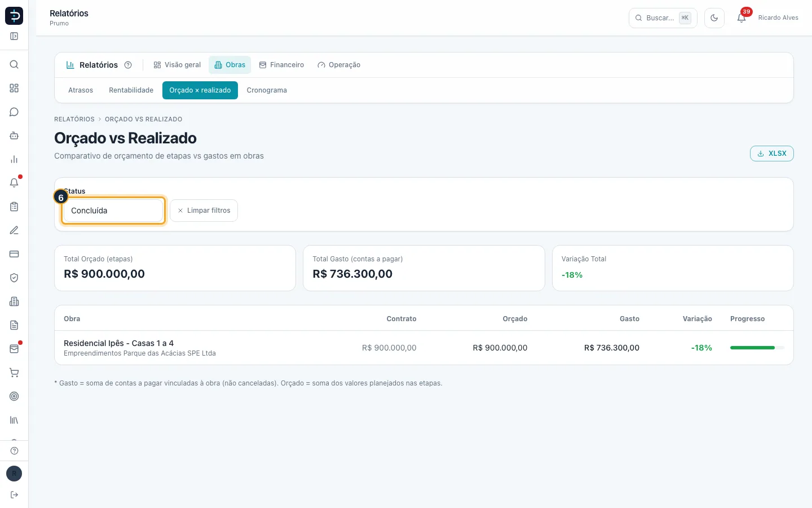Open the Rentabilidade sub-tab
The width and height of the screenshot is (812, 508).
(x=131, y=90)
